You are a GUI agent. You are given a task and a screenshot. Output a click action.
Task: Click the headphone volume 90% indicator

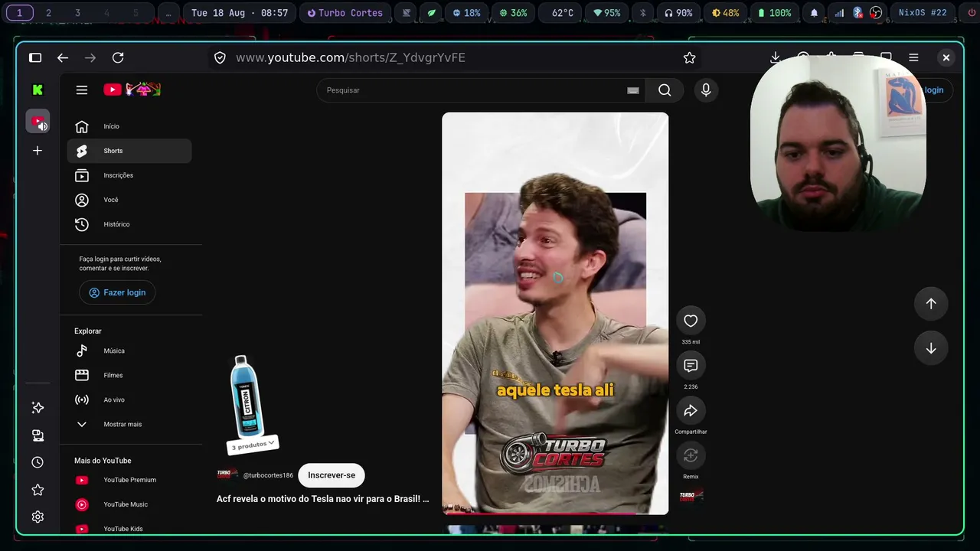678,13
